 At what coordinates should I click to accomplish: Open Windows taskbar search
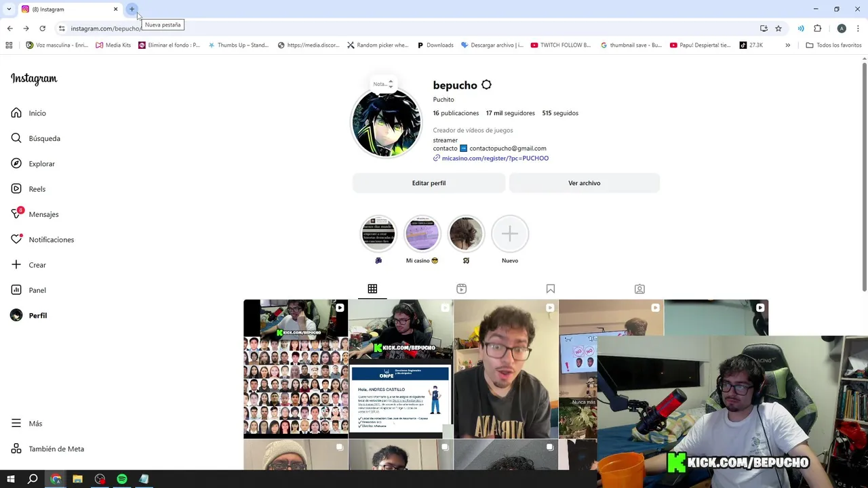click(33, 479)
